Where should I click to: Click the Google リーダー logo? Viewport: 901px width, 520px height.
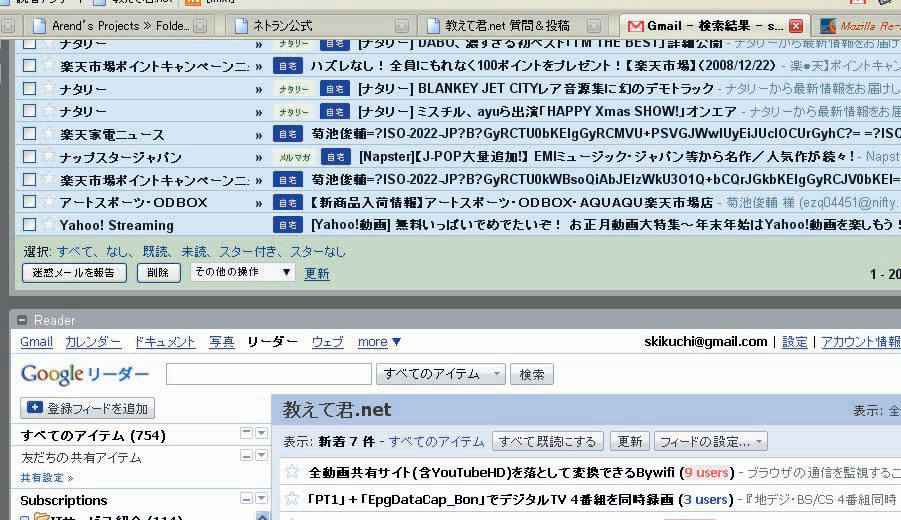click(x=85, y=374)
